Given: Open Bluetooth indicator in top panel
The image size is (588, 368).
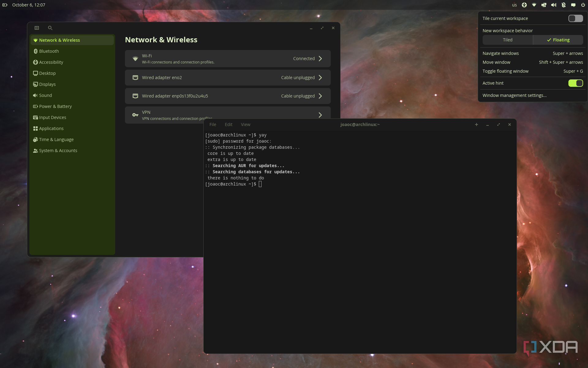Looking at the screenshot, I should point(563,5).
